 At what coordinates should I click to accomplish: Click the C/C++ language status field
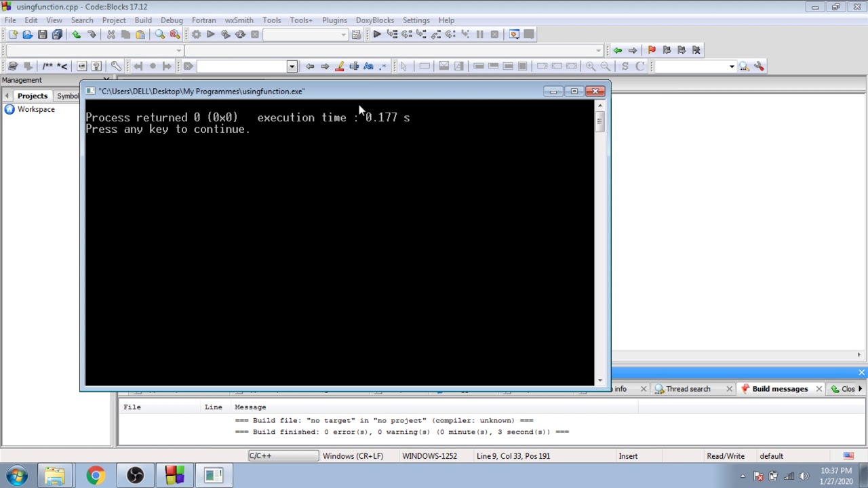[x=283, y=456]
